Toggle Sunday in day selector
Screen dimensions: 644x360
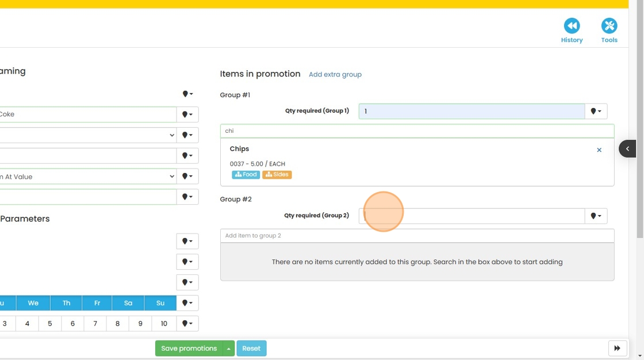pos(160,303)
